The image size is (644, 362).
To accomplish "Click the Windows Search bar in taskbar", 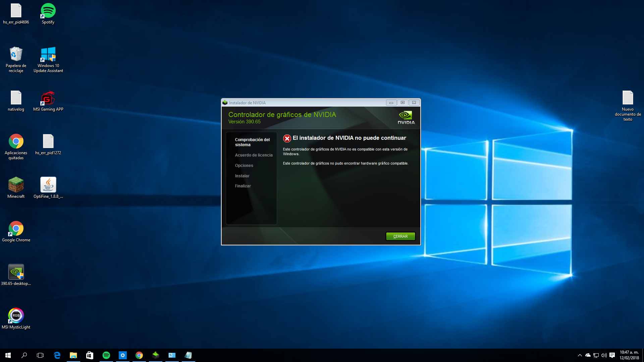I will click(24, 355).
